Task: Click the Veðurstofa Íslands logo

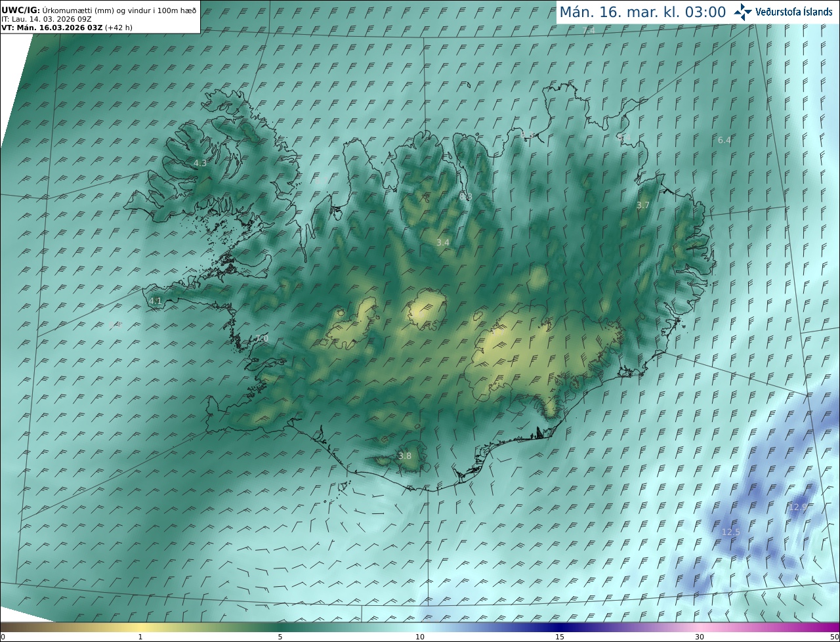Action: 783,12
